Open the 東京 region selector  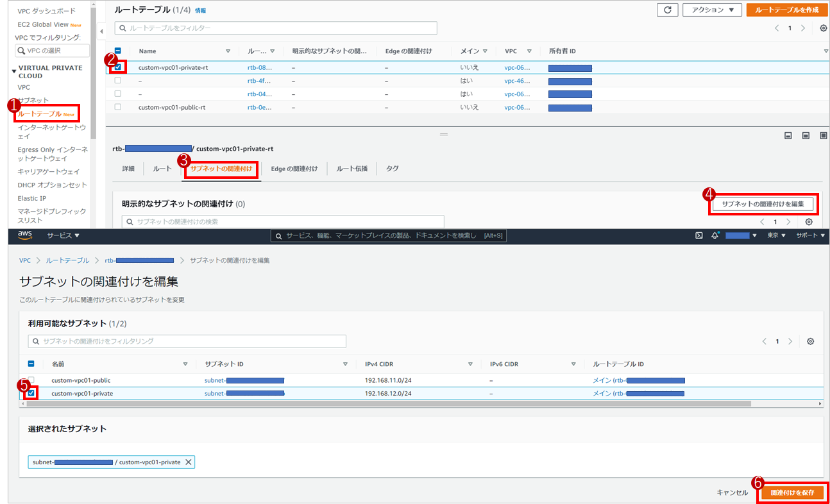(x=776, y=235)
